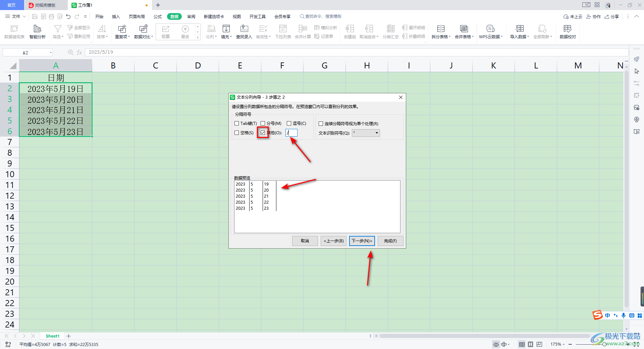Expand the quick access toolbar customize arrow
The image size is (644, 349).
click(x=85, y=16)
